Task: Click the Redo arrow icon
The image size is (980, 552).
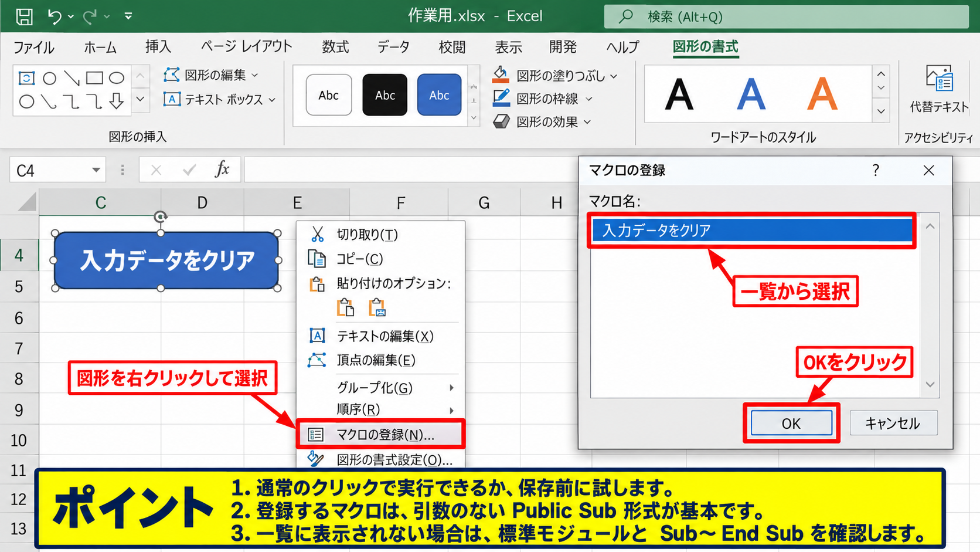Action: pos(90,16)
